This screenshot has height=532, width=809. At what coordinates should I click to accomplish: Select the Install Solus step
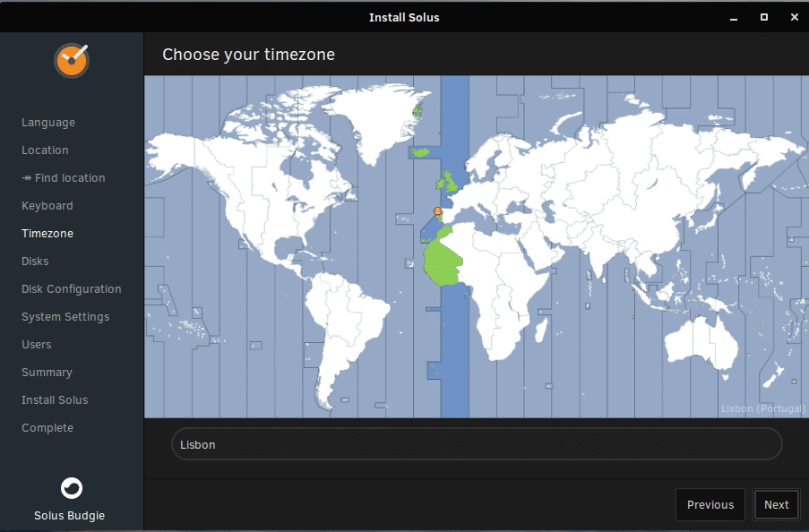pos(55,400)
